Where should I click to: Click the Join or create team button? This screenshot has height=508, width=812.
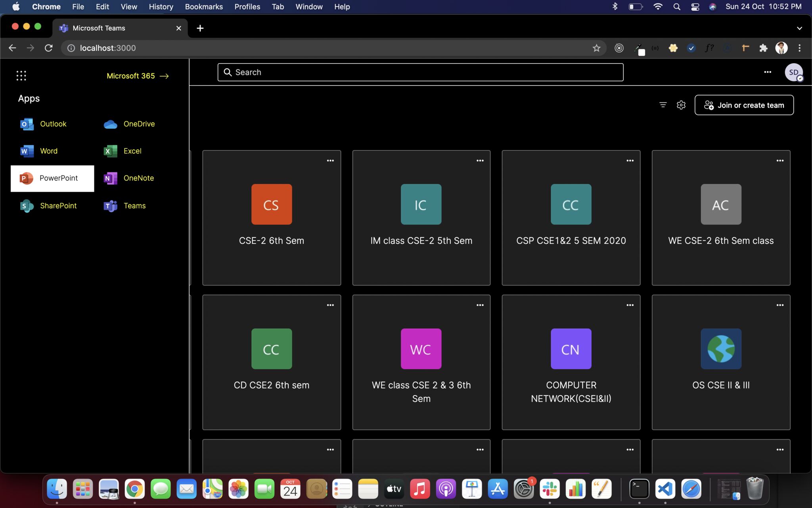pyautogui.click(x=744, y=105)
